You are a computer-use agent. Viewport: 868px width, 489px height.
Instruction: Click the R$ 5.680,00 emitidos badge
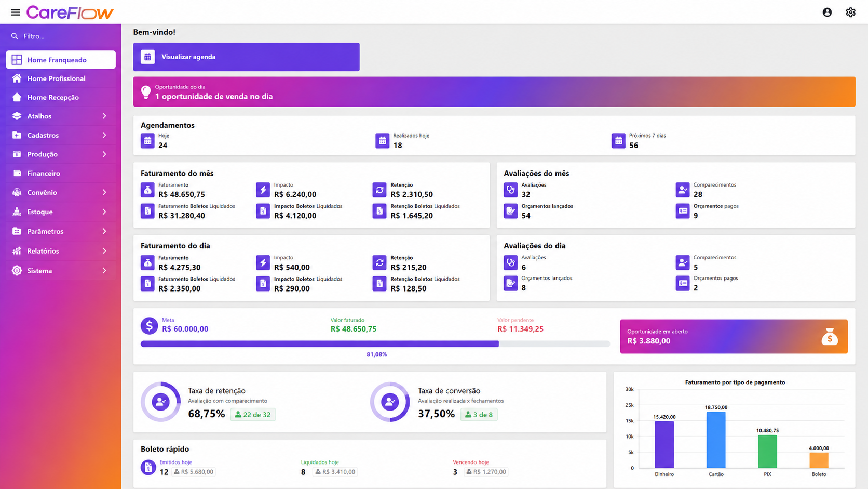pos(193,472)
